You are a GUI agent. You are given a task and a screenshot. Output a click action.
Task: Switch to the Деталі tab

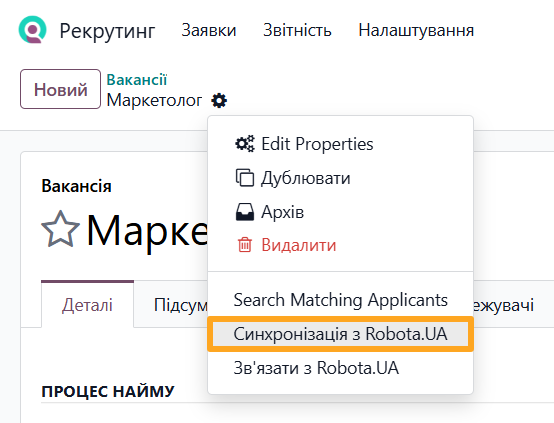pyautogui.click(x=87, y=305)
